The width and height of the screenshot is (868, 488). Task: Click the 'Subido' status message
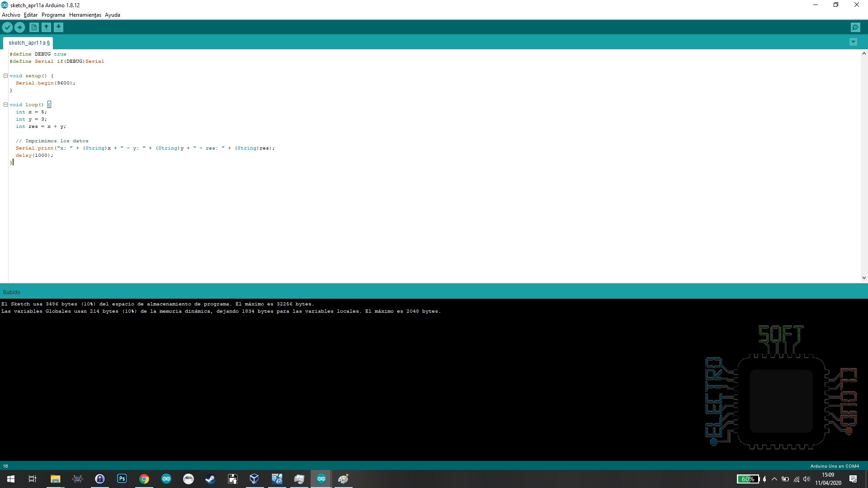coord(11,292)
